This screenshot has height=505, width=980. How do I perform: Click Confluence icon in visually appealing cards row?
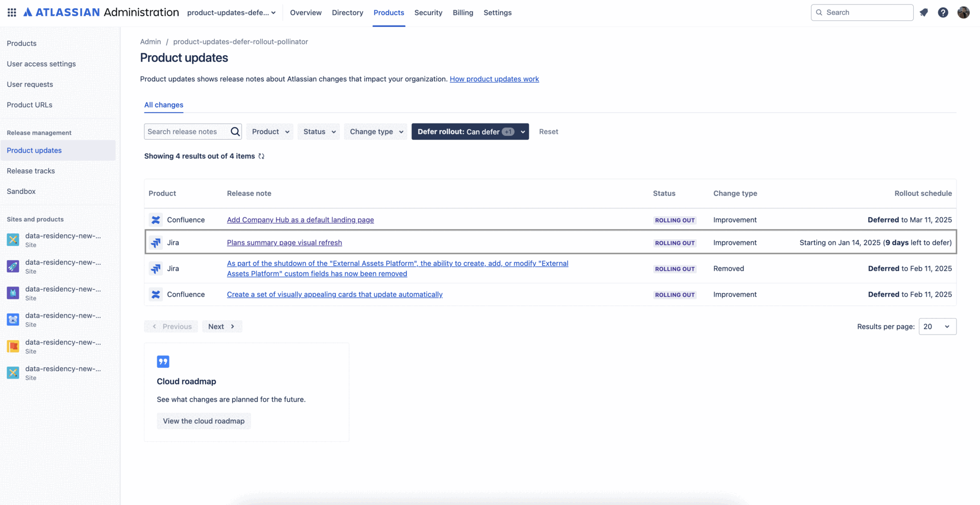coord(156,294)
